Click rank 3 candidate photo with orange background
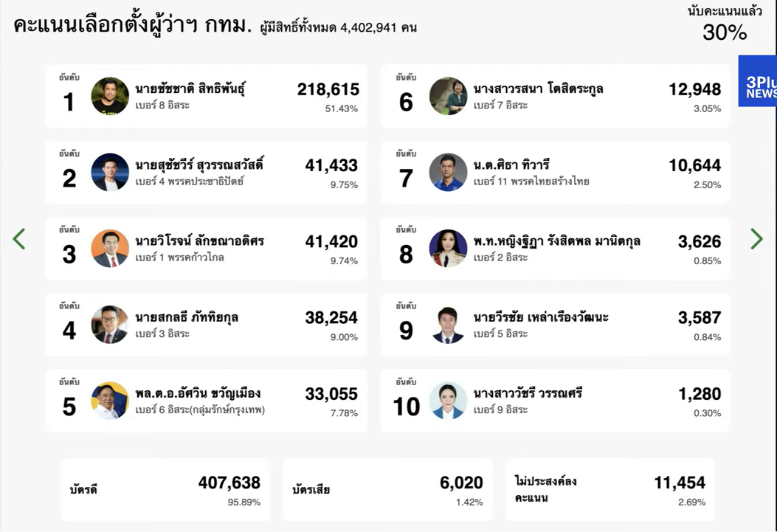 [x=110, y=249]
